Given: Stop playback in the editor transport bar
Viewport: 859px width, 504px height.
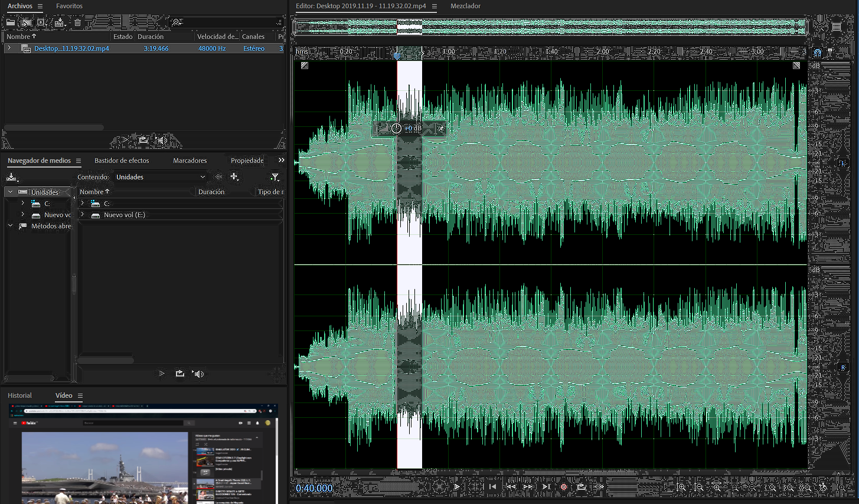Looking at the screenshot, I should (439, 487).
